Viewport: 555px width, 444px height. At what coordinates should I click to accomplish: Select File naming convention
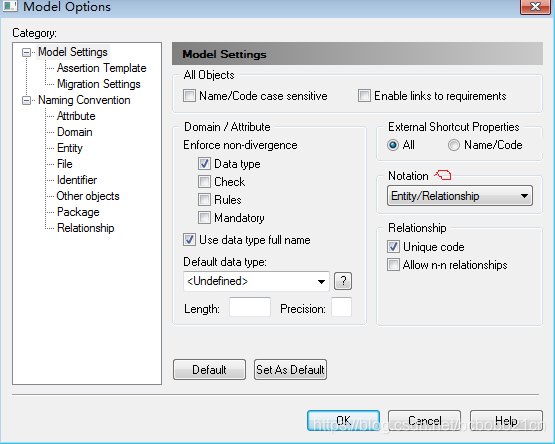65,164
